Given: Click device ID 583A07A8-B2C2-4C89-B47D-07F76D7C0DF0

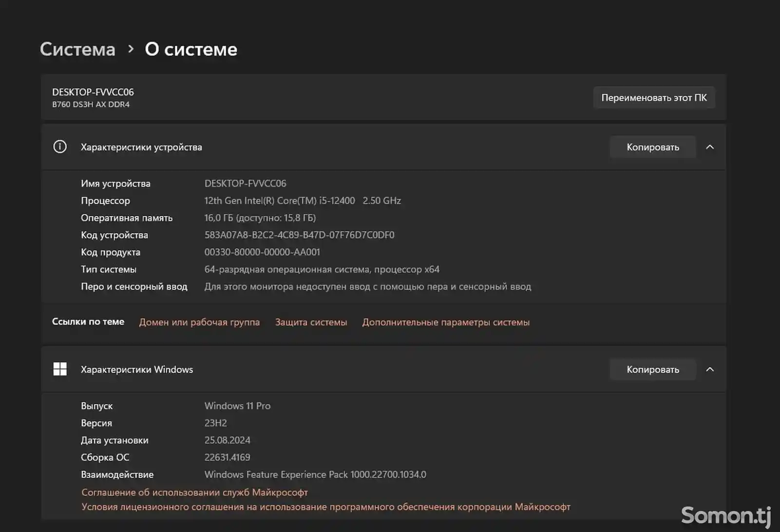Looking at the screenshot, I should [x=300, y=235].
